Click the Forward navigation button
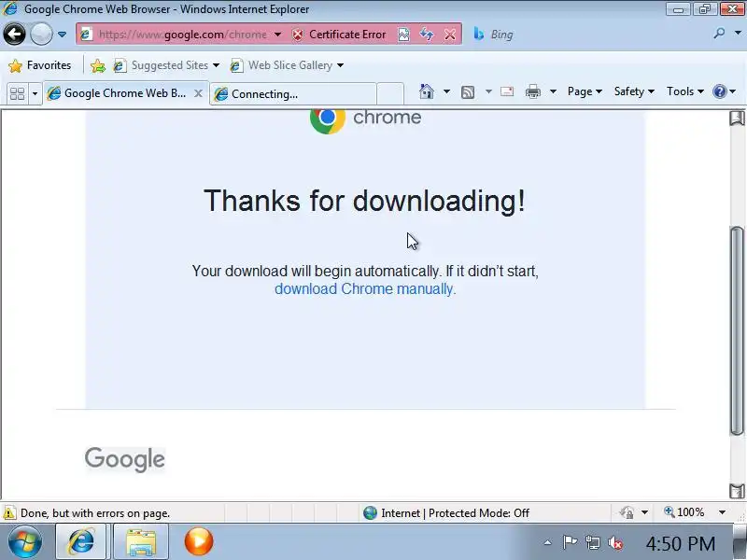The image size is (747, 560). [x=41, y=35]
